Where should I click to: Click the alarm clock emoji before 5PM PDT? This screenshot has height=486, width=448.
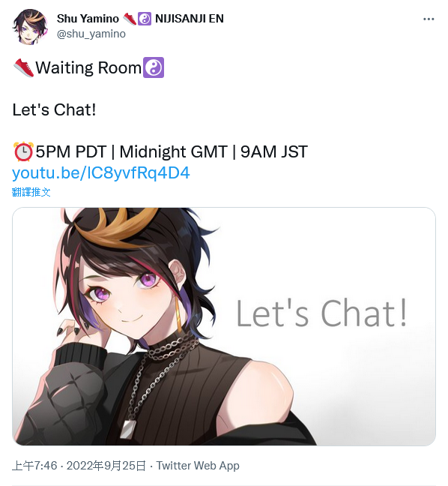tap(23, 151)
